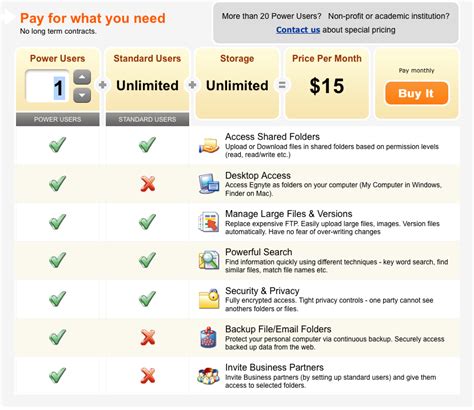474x410 pixels.
Task: Select the Manage Large Files icon
Action: [209, 222]
